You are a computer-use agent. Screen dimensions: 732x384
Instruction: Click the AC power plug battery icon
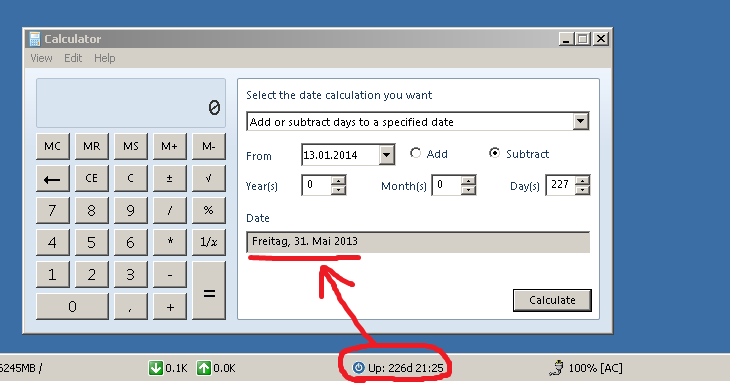tap(556, 368)
